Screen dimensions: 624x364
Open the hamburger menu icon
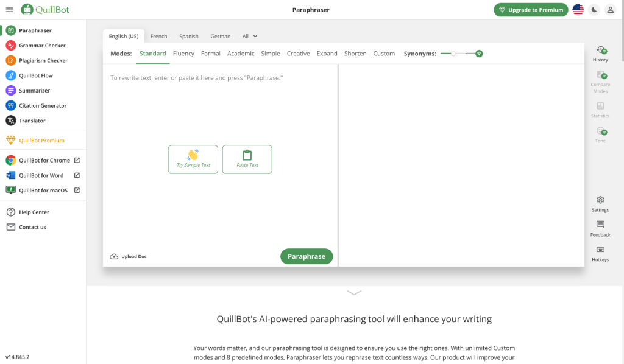pyautogui.click(x=10, y=10)
